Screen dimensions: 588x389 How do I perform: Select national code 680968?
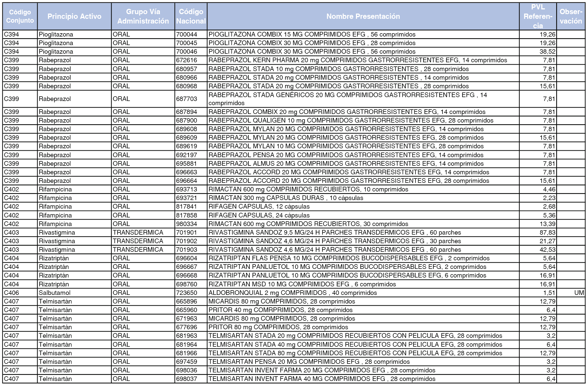click(x=191, y=86)
